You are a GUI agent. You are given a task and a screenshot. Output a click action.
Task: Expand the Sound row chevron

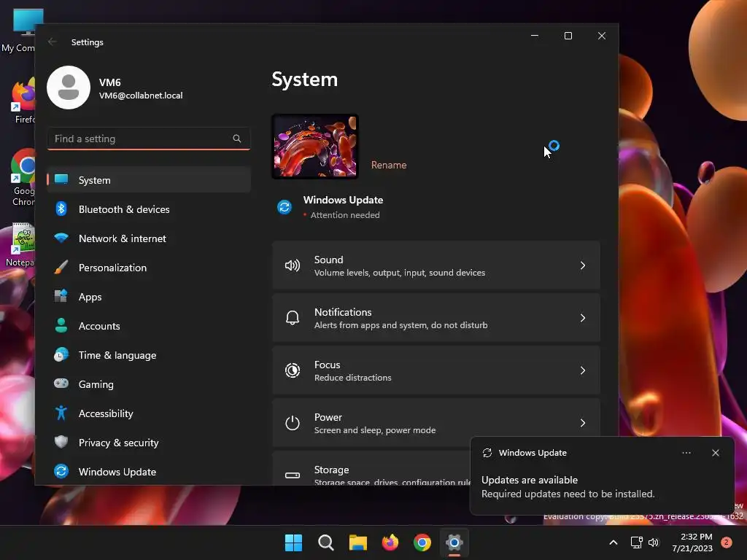(x=583, y=265)
